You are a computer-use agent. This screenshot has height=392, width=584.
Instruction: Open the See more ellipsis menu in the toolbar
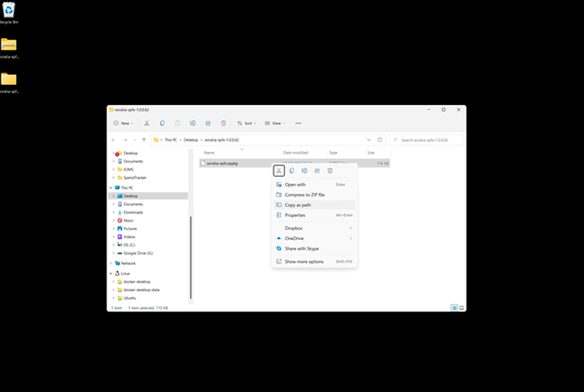pyautogui.click(x=298, y=123)
